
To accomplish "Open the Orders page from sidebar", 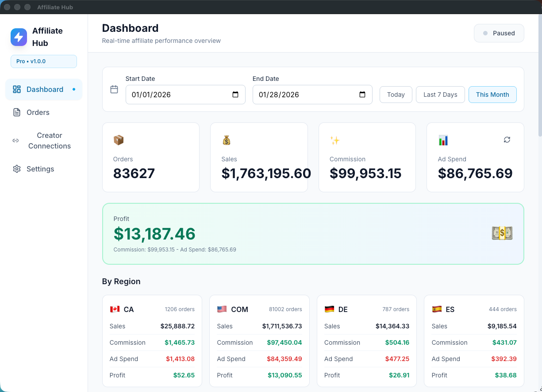I will (x=38, y=112).
